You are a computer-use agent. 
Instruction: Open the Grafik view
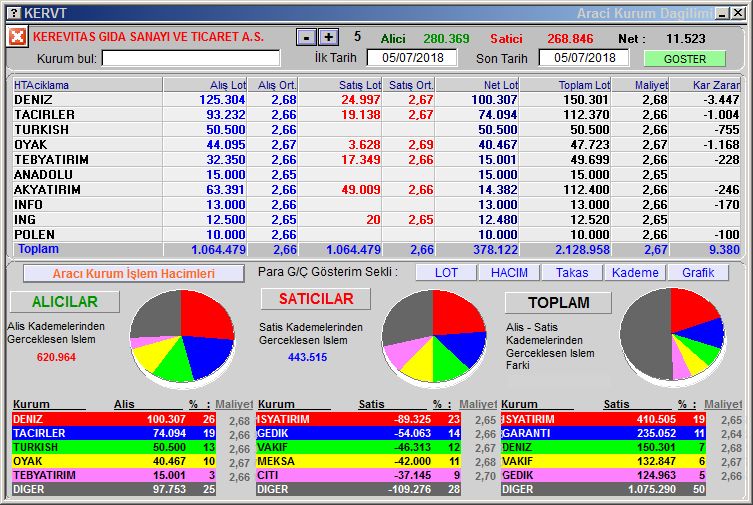pos(698,273)
